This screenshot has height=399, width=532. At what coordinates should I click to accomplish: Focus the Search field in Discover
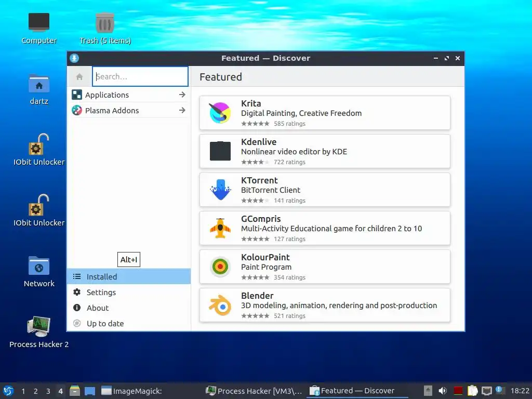(140, 77)
